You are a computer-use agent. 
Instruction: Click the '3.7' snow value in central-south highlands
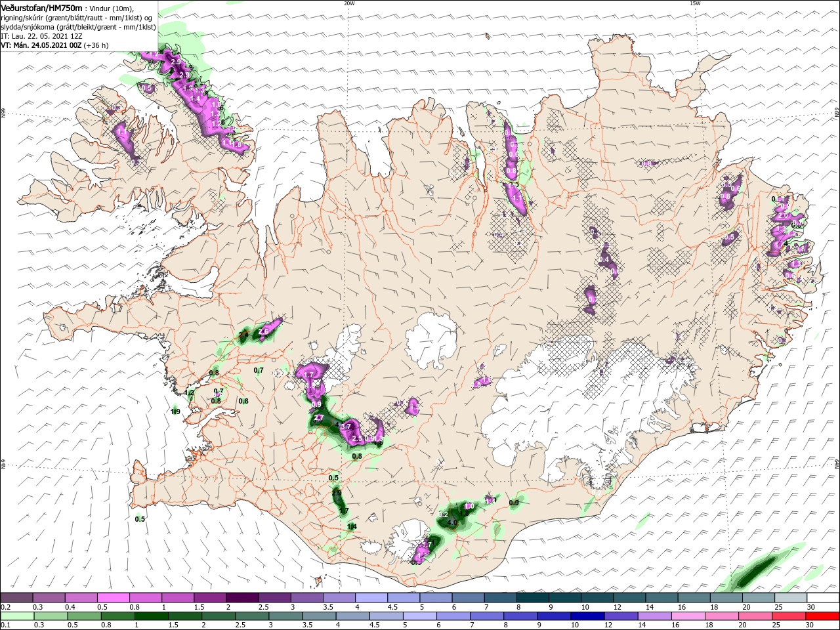pyautogui.click(x=347, y=427)
